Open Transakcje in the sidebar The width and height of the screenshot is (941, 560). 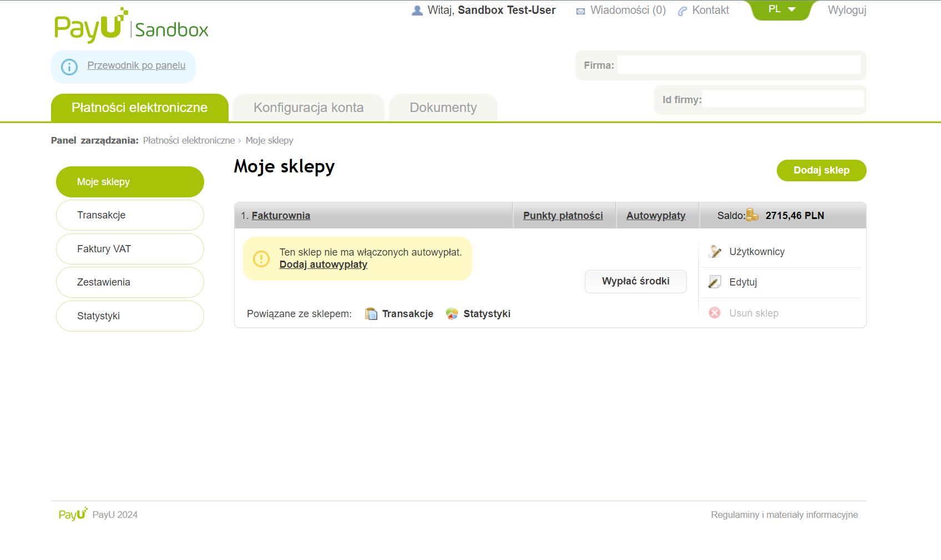click(x=130, y=215)
